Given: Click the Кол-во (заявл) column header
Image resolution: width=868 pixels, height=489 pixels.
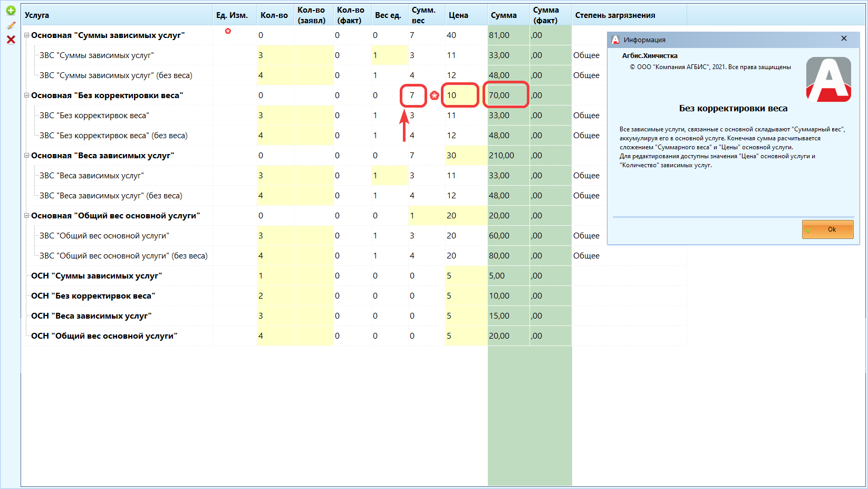Looking at the screenshot, I should tap(313, 15).
